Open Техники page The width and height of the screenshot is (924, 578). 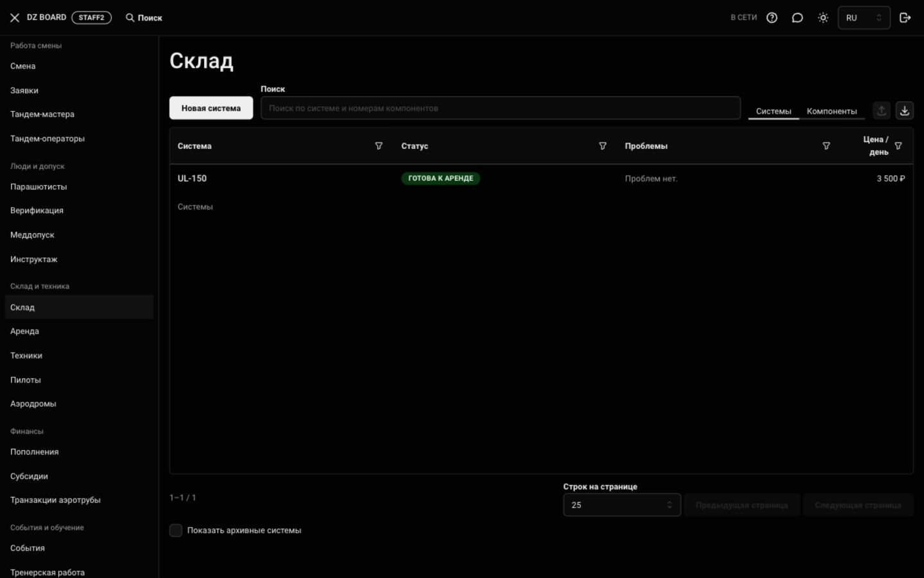[x=79, y=356]
